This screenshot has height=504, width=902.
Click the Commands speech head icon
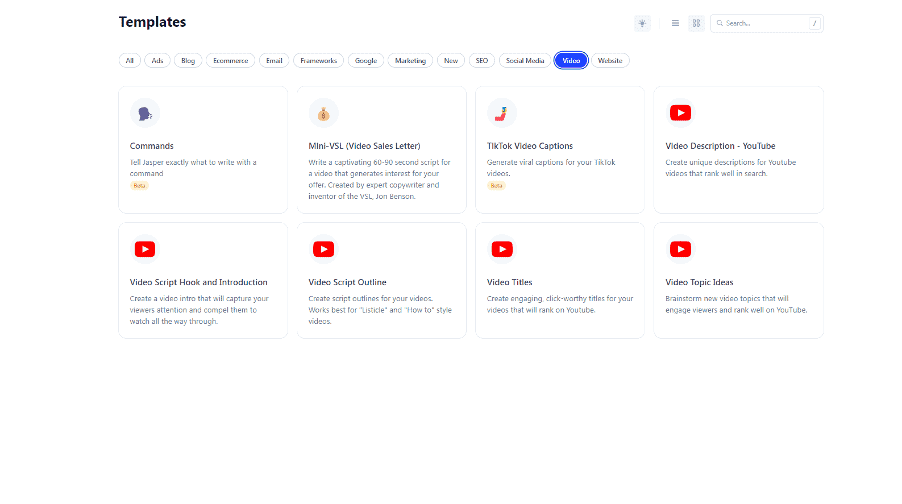[x=145, y=113]
